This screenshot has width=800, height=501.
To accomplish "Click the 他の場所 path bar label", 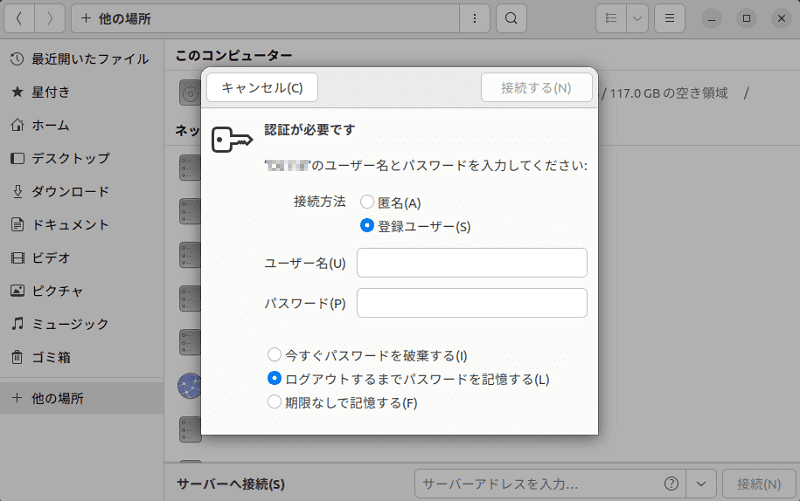I will 125,19.
